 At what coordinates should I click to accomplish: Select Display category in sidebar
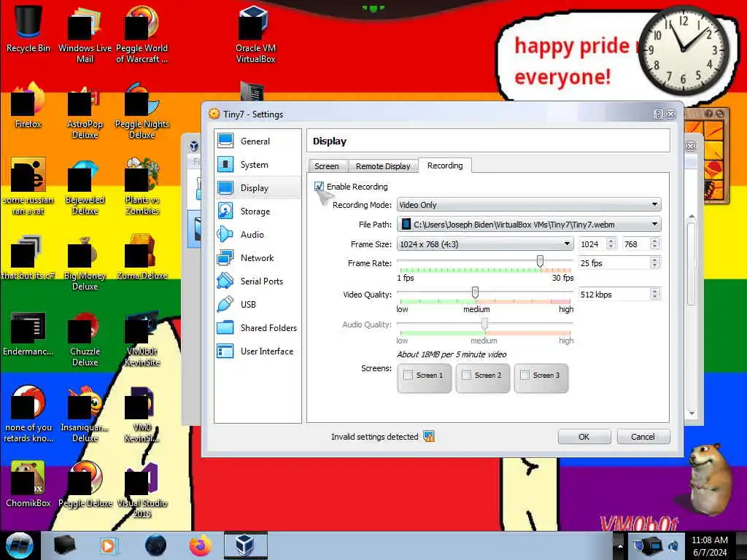pos(258,187)
